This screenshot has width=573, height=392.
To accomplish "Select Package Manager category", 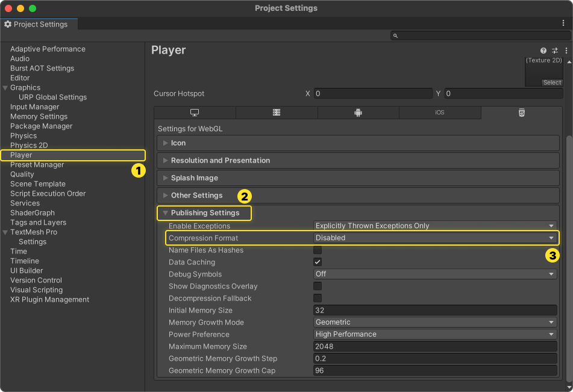I will 42,126.
